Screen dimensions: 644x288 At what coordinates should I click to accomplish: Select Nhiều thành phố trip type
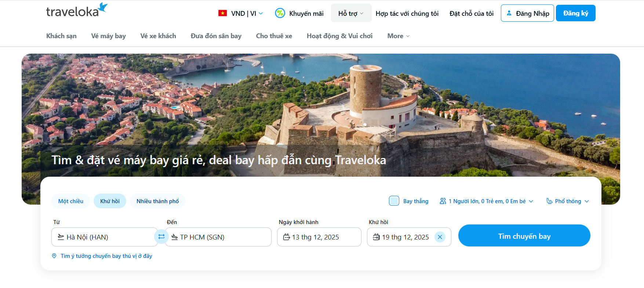point(158,201)
